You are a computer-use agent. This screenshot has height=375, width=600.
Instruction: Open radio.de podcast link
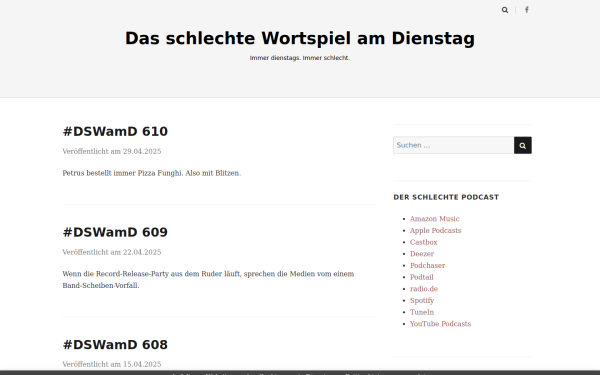pyautogui.click(x=424, y=289)
